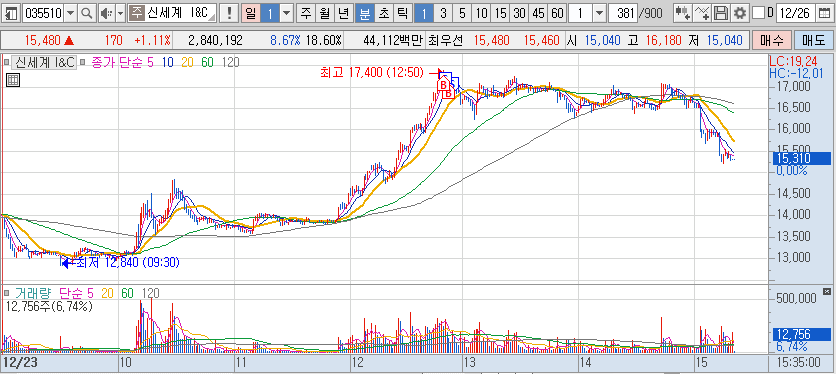Click the add indicator line icon
Image resolution: width=836 pixels, height=374 pixels.
(703, 13)
